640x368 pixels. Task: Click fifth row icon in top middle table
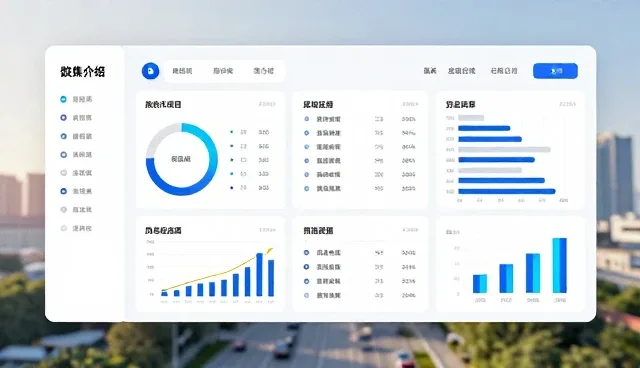pos(307,175)
